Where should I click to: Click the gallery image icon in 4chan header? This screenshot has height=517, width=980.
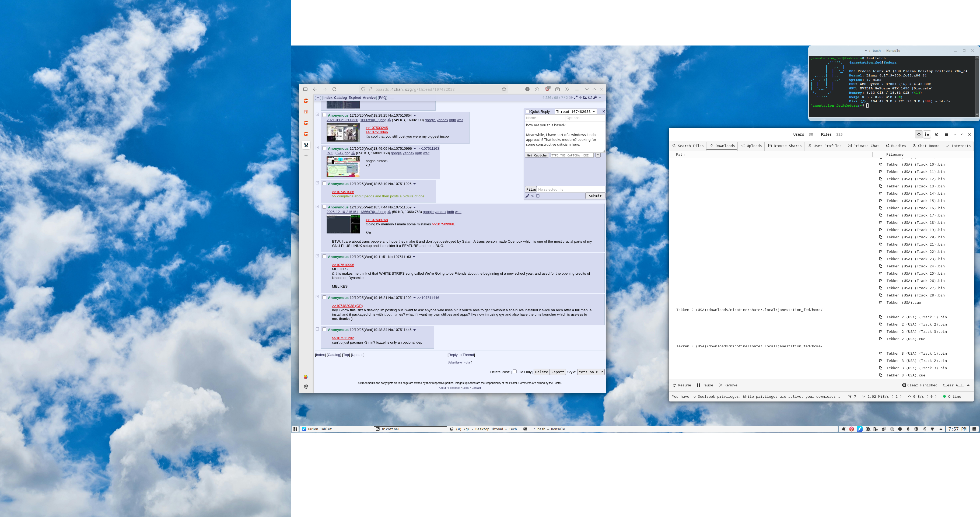586,98
